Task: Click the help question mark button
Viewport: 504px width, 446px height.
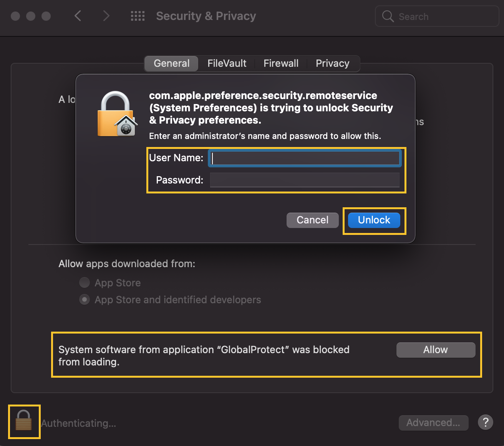Action: [485, 423]
